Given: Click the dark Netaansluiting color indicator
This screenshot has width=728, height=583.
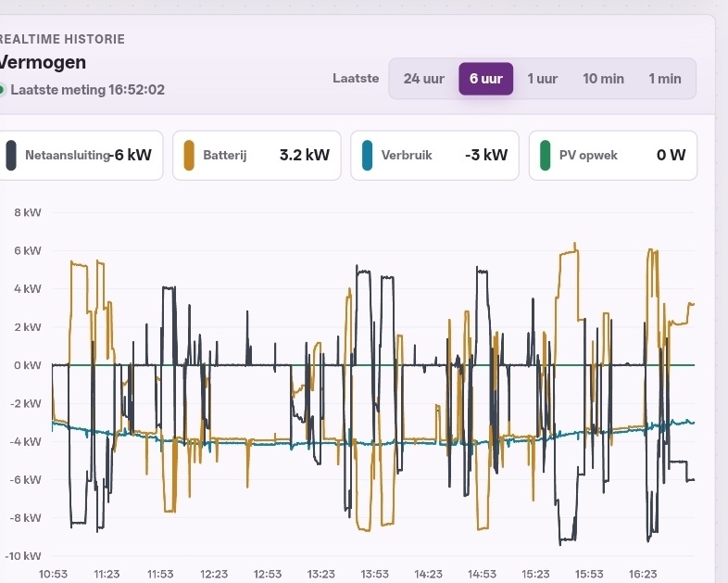Looking at the screenshot, I should 11,155.
